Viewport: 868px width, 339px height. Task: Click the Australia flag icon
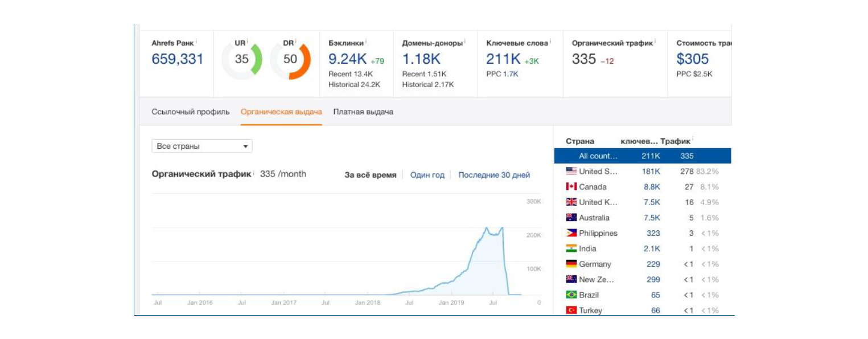point(571,218)
